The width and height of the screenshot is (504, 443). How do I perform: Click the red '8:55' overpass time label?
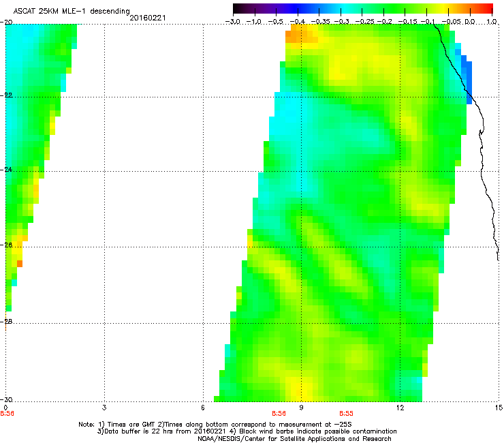[346, 414]
